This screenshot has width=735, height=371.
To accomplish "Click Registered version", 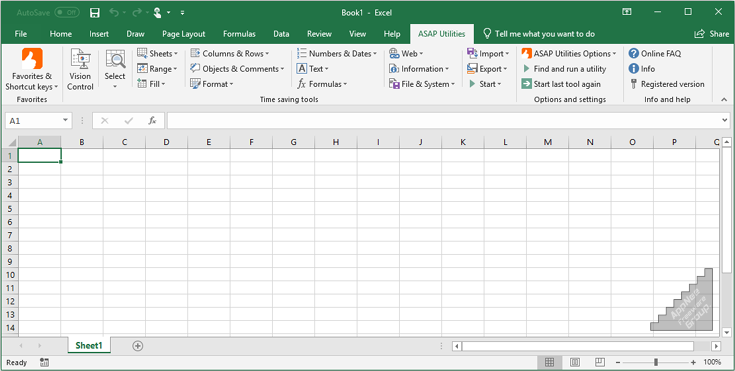I will coord(667,84).
